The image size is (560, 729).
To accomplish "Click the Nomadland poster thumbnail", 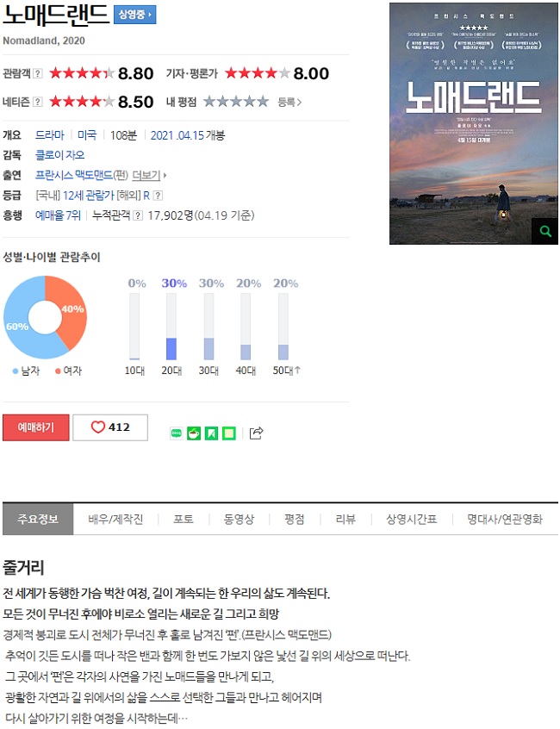I will [474, 123].
